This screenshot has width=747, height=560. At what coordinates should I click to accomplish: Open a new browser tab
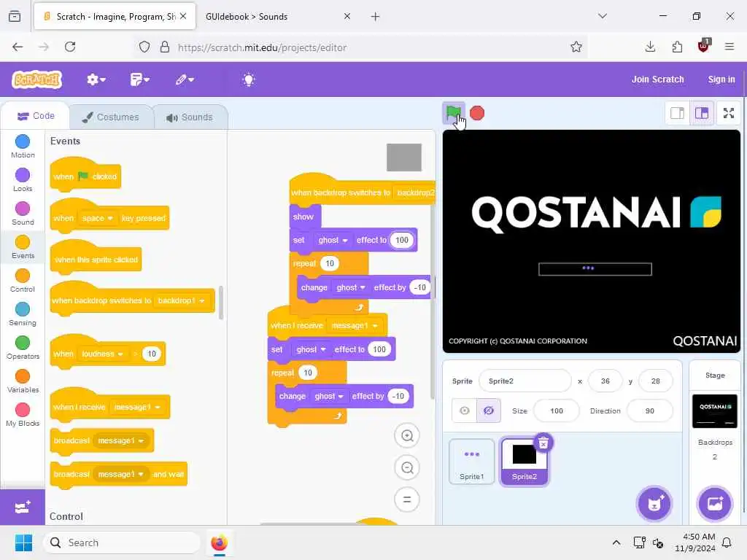pos(376,17)
